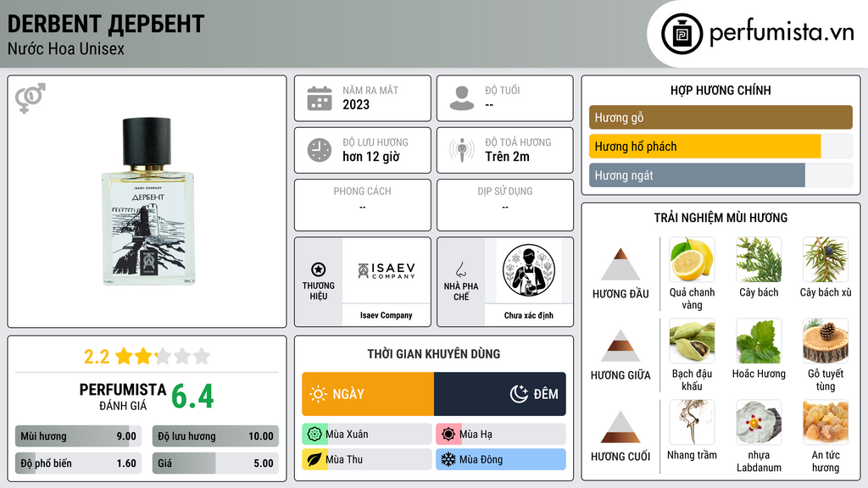Click the Dịp sử dụng info box
Screen dimensions: 868x488
coord(505,205)
